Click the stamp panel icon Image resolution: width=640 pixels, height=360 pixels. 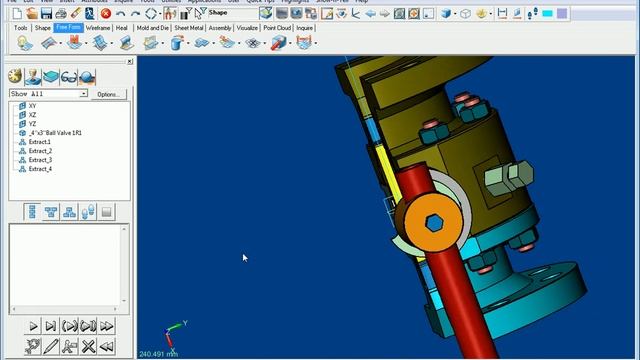(x=33, y=77)
